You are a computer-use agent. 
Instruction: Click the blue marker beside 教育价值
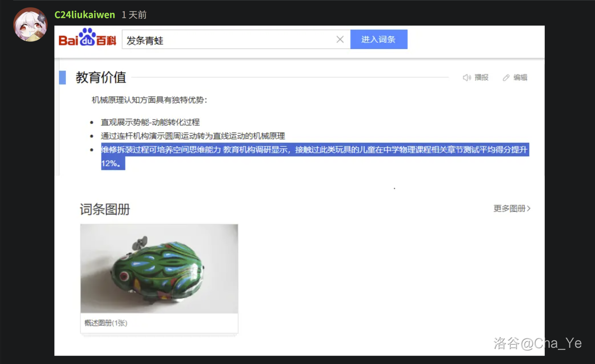[x=62, y=78]
